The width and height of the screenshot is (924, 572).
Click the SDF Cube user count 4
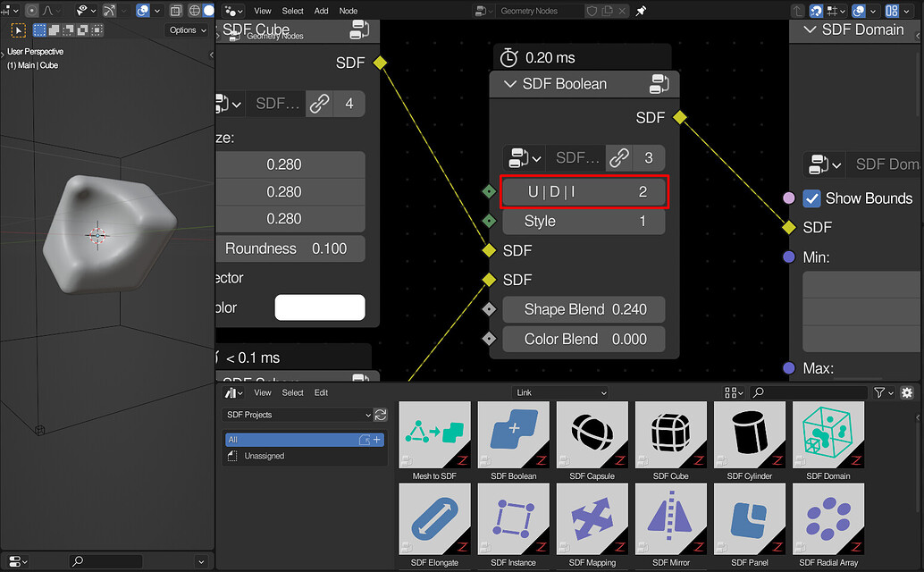(x=349, y=104)
